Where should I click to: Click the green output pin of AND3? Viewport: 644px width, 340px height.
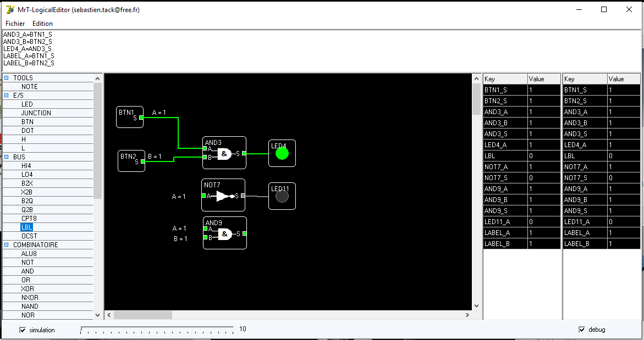244,154
